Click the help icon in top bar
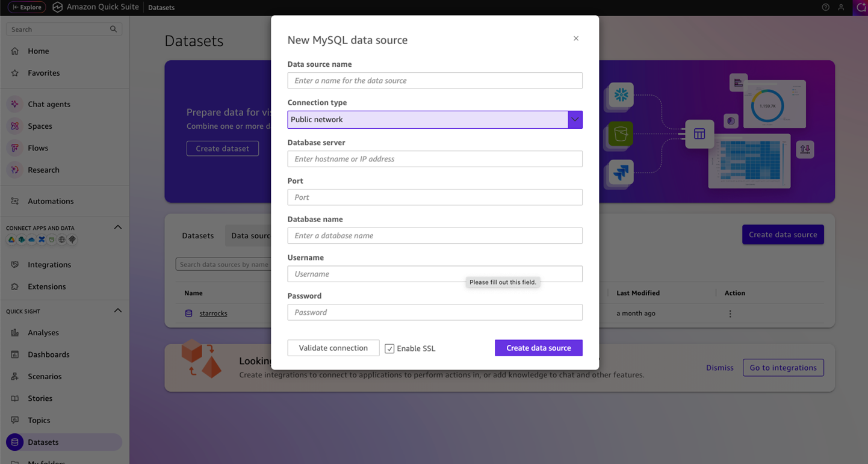The height and width of the screenshot is (464, 868). (x=825, y=7)
